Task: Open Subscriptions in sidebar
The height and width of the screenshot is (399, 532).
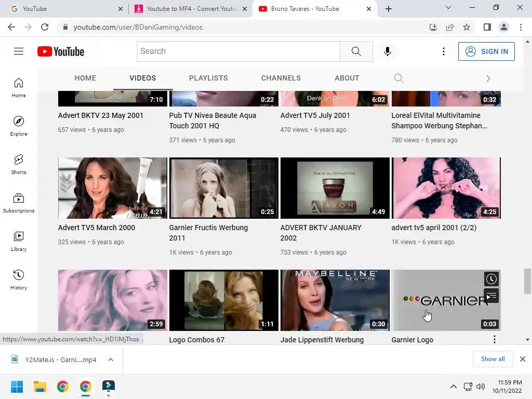Action: coord(19,203)
